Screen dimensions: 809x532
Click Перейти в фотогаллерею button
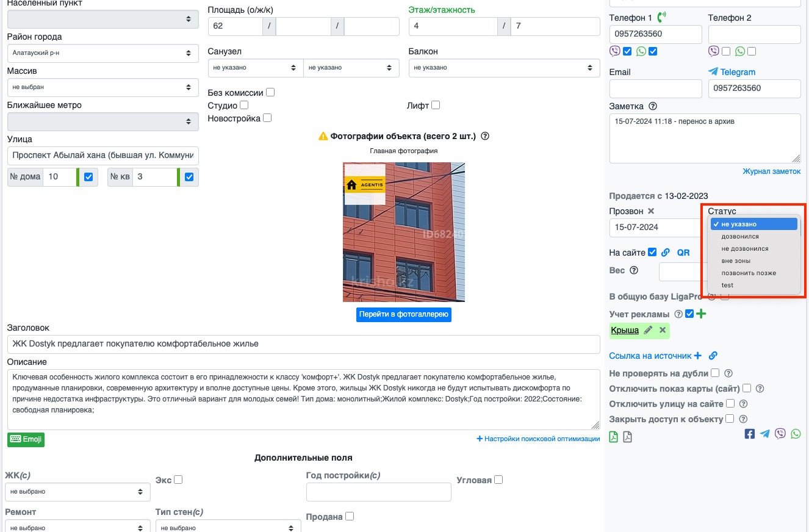404,315
